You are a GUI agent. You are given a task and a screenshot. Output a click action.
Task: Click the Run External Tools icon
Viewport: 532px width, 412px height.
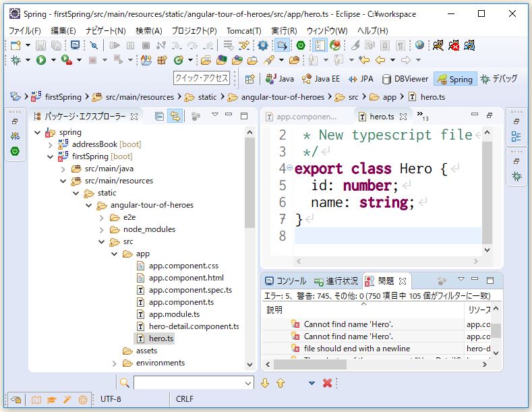pos(67,60)
